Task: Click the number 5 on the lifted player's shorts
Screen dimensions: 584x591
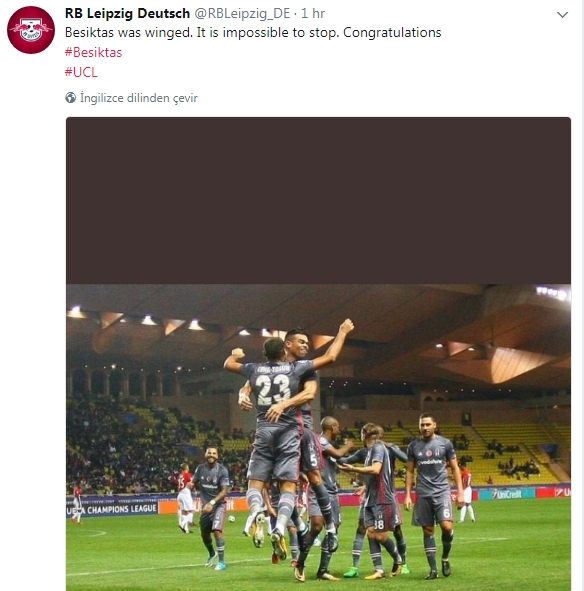Action: coord(314,460)
